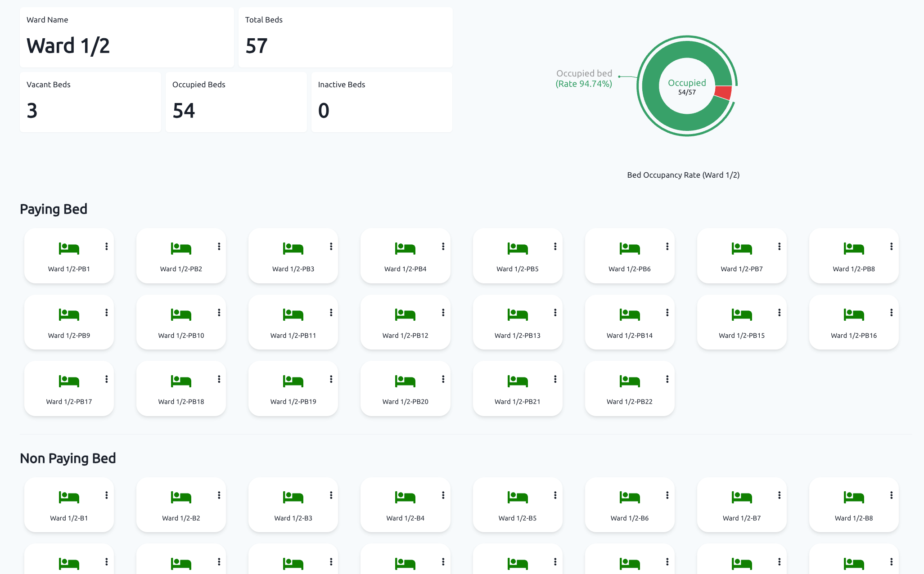Viewport: 924px width, 574px height.
Task: Click the Occupied Beds count of 54
Action: [x=184, y=110]
